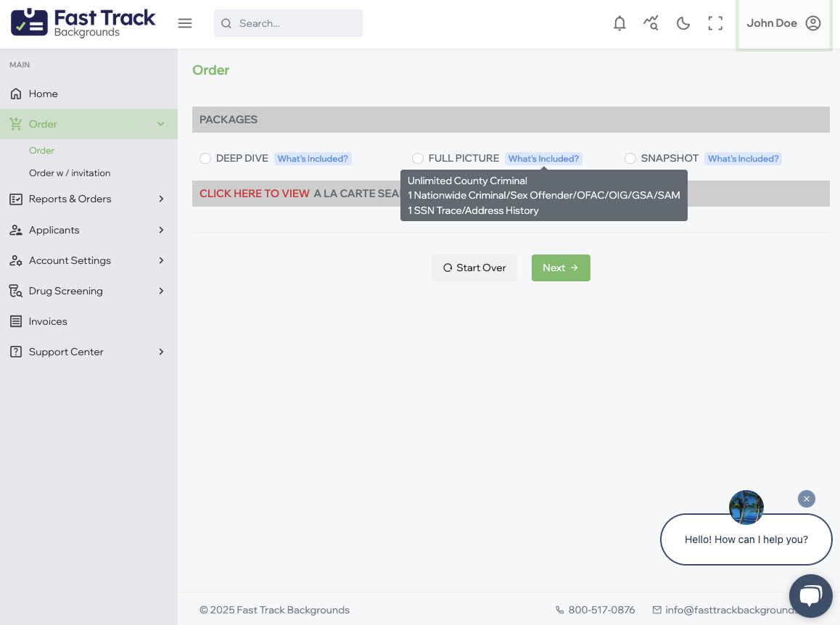The height and width of the screenshot is (625, 840).
Task: Open the chat widget bubble icon
Action: (x=810, y=596)
